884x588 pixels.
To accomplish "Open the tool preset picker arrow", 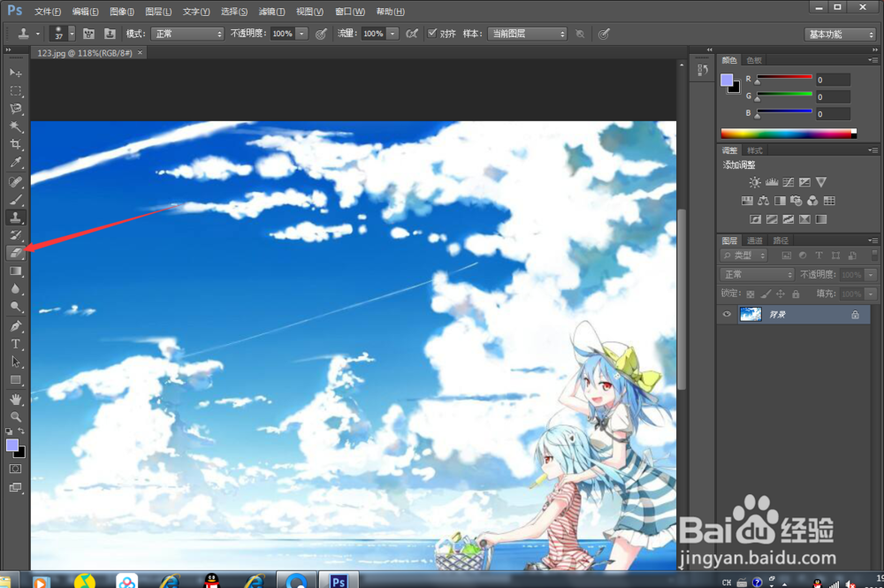I will pyautogui.click(x=38, y=34).
